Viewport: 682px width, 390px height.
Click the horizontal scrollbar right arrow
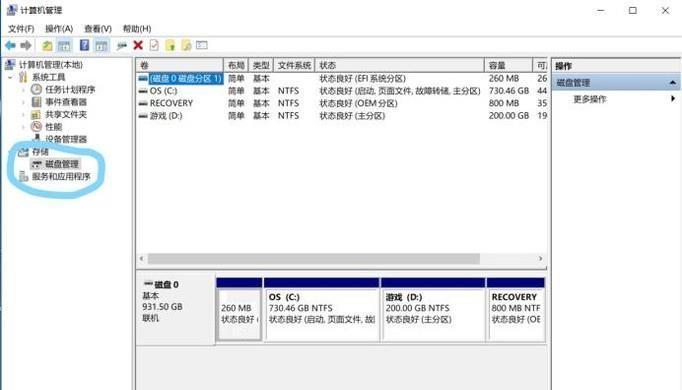coord(540,259)
